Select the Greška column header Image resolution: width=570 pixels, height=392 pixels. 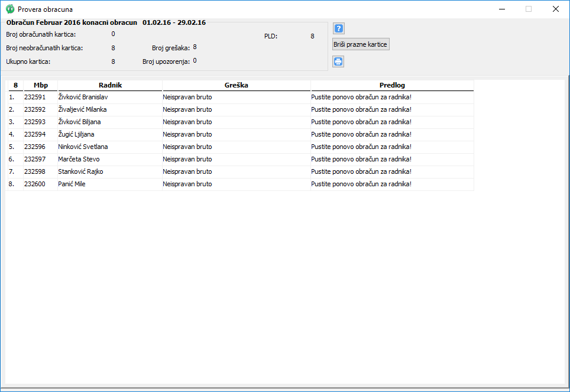point(236,85)
